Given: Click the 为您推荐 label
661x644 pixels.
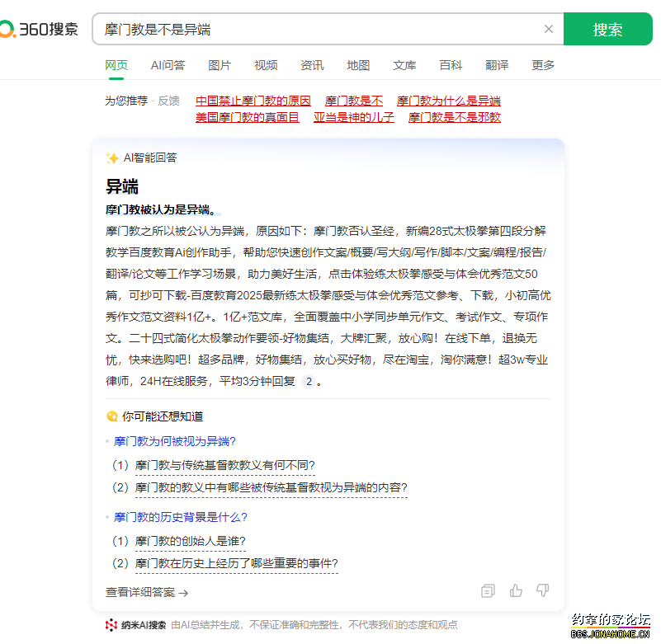Looking at the screenshot, I should click(x=126, y=101).
